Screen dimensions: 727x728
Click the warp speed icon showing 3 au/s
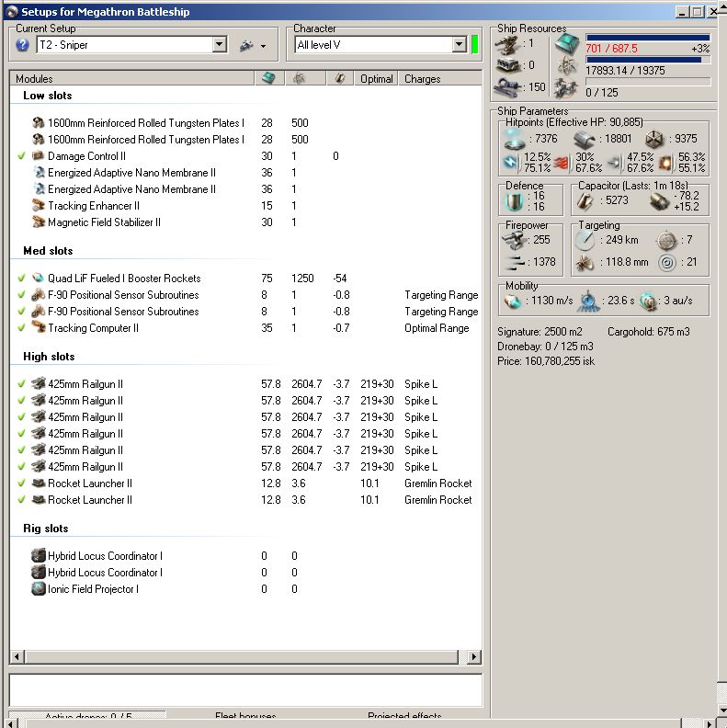(648, 301)
